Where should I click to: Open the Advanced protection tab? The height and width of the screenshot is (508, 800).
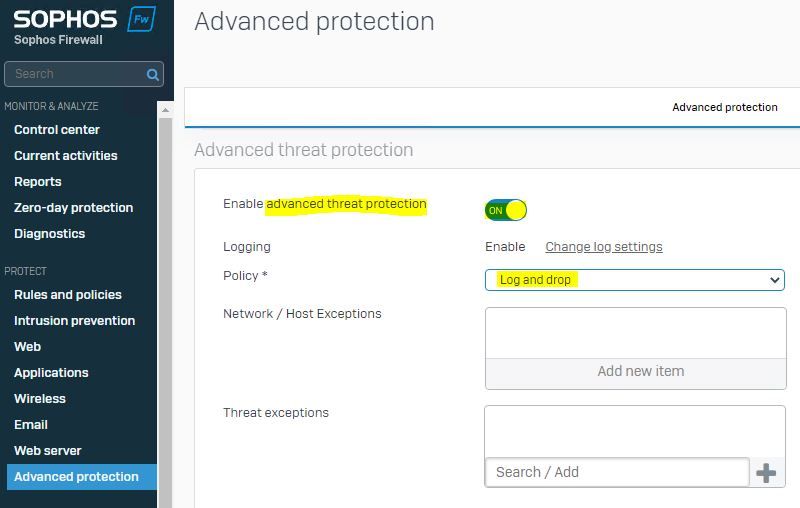724,107
